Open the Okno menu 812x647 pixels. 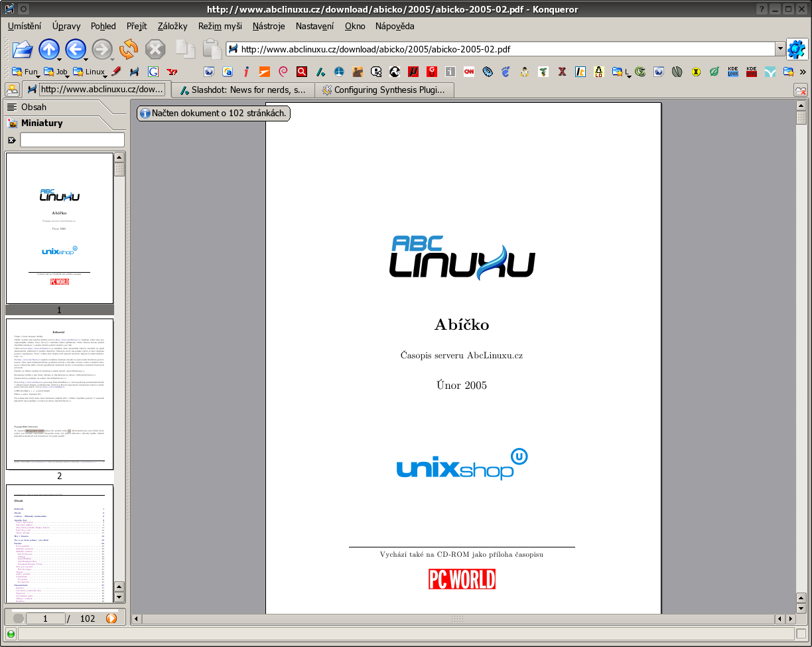355,26
